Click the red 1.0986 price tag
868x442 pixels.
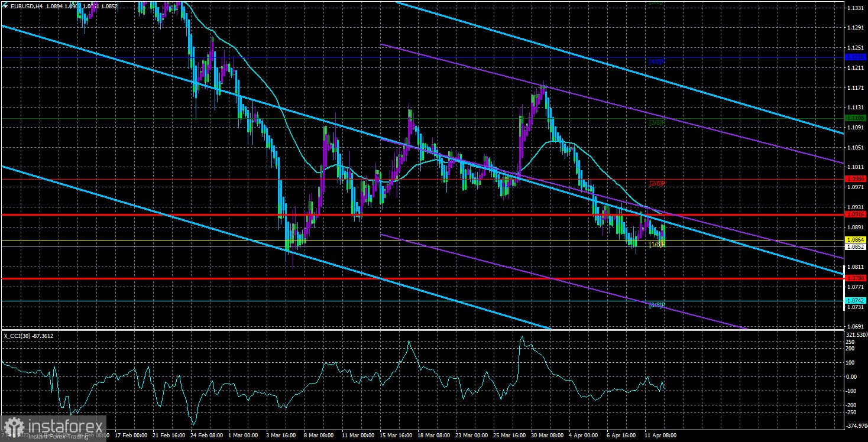(856, 178)
